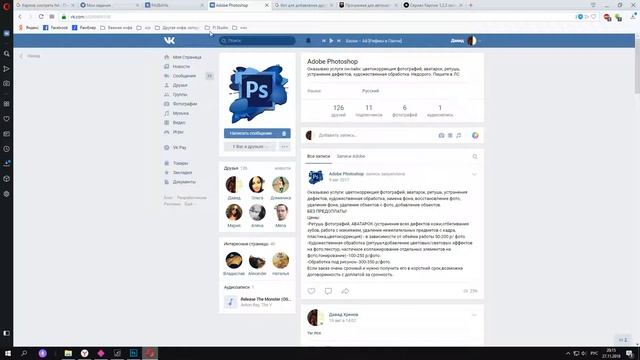Open friend Доминика's avatar in Друзья block
The height and width of the screenshot is (360, 640).
pyautogui.click(x=280, y=184)
